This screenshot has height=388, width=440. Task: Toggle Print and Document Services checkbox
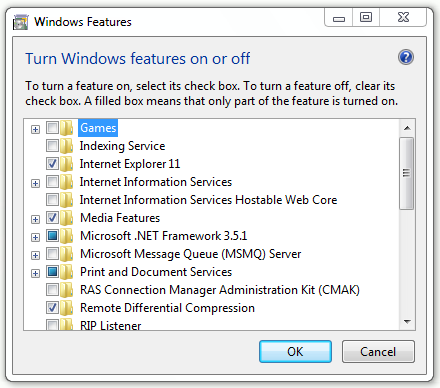pos(52,272)
